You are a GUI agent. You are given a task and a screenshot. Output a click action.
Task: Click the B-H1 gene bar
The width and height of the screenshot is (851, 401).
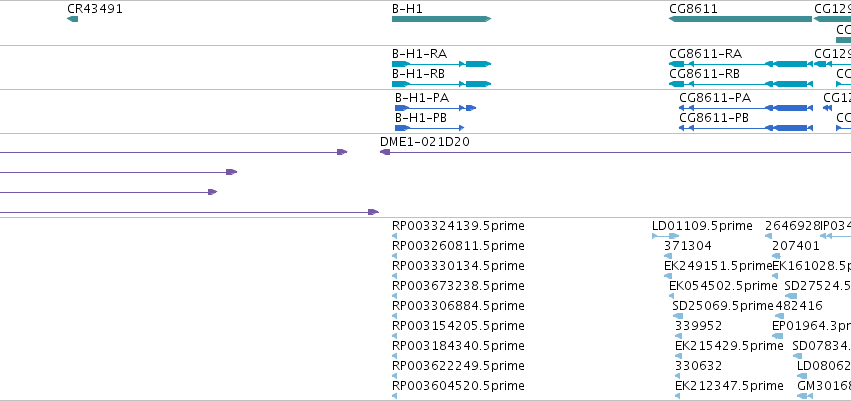(441, 19)
